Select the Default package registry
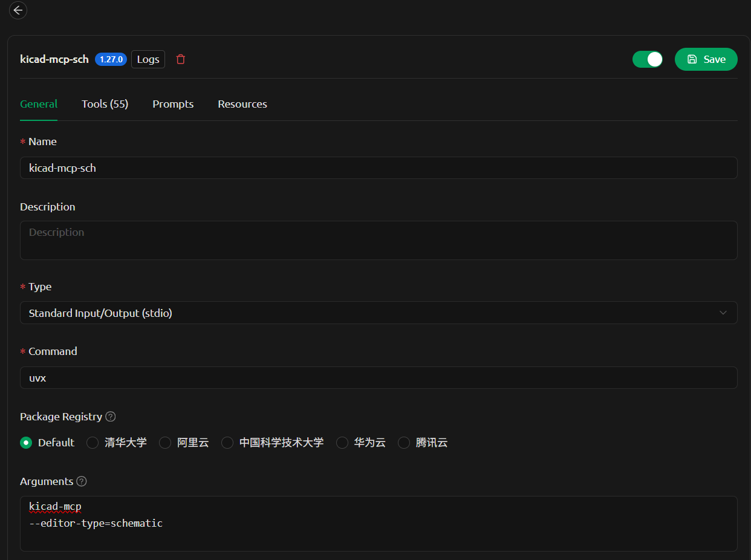Screen dimensions: 751x560 point(47,443)
